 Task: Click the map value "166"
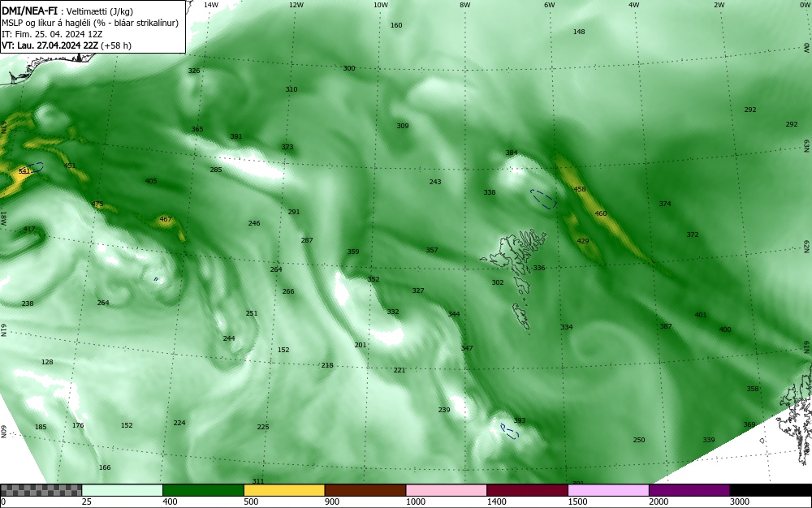pyautogui.click(x=105, y=467)
